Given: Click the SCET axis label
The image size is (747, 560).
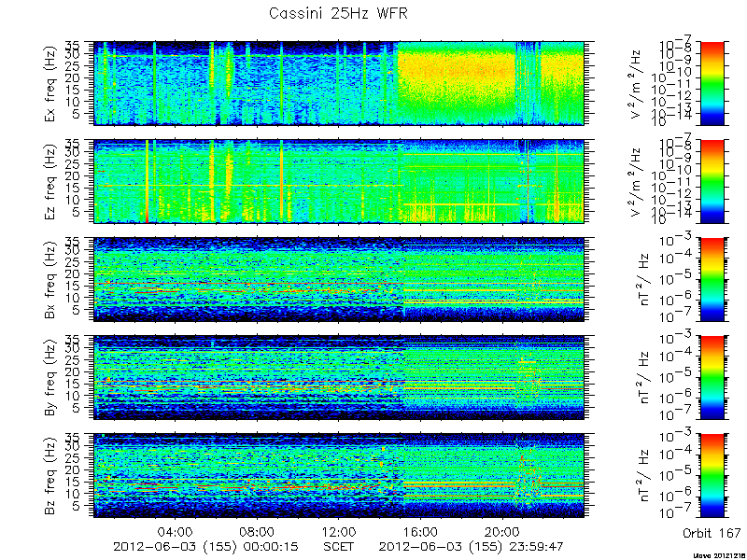Looking at the screenshot, I should (x=339, y=546).
